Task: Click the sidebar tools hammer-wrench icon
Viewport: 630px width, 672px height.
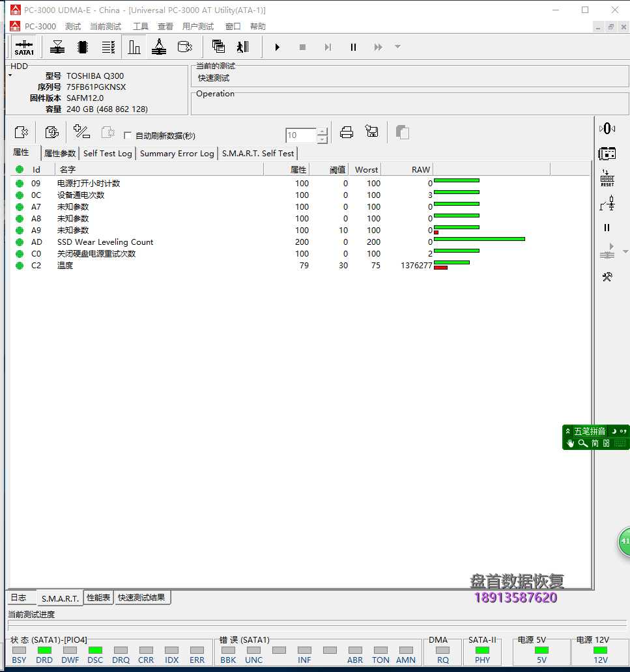Action: point(607,277)
